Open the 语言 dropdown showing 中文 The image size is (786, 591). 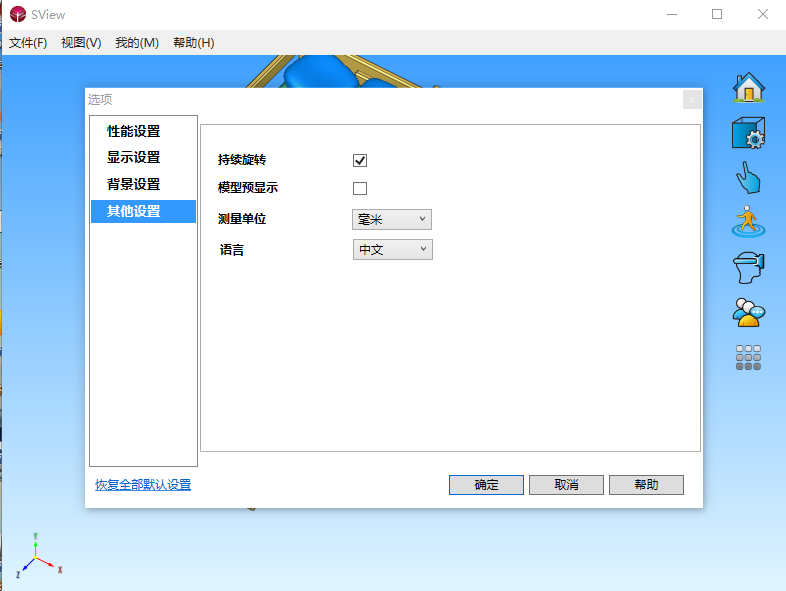click(x=393, y=250)
